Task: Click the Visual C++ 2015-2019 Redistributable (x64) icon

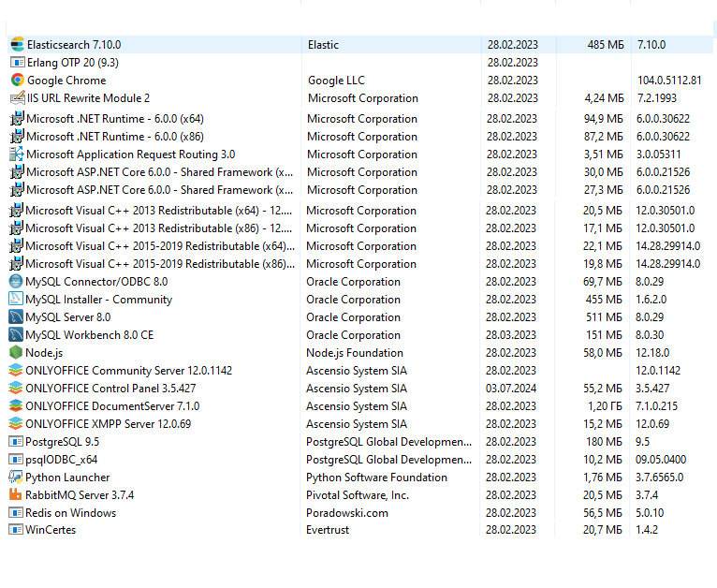Action: pos(16,246)
